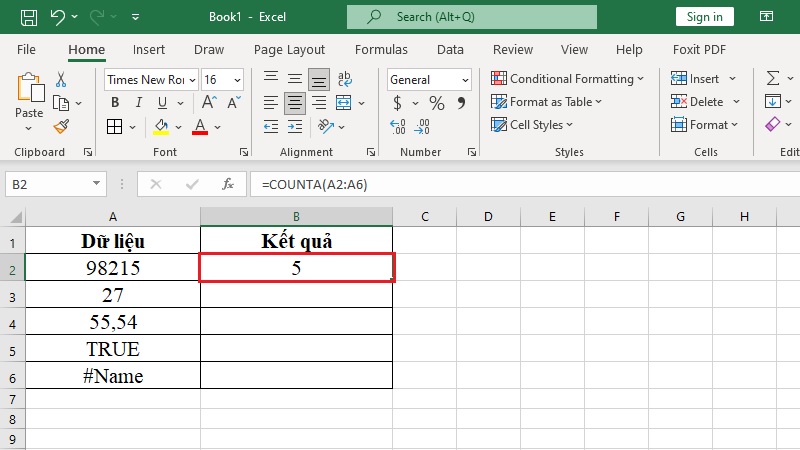Image resolution: width=800 pixels, height=450 pixels.
Task: Click the Save icon in title bar
Action: pos(29,17)
